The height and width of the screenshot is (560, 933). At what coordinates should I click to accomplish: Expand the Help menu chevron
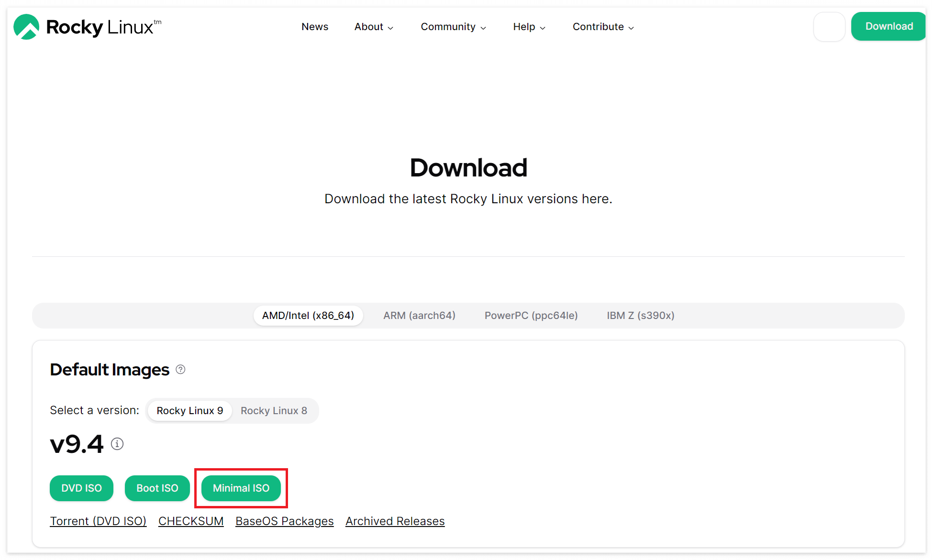542,28
